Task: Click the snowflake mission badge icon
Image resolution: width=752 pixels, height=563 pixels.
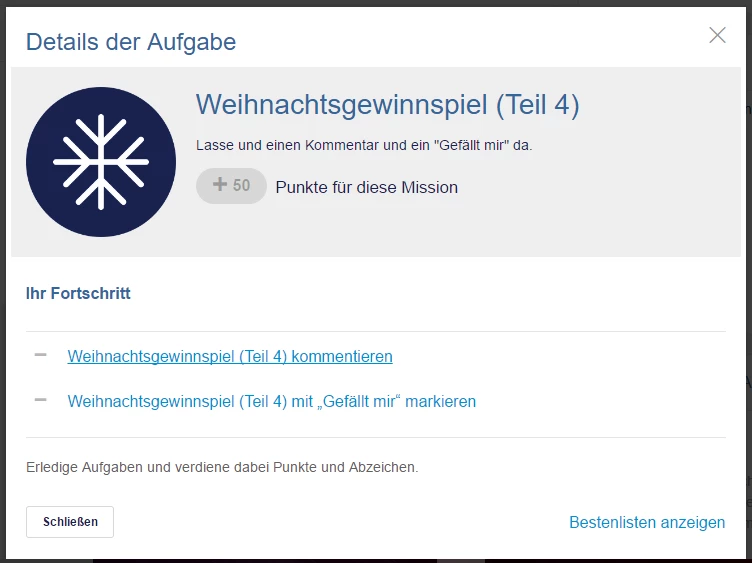Action: [101, 162]
